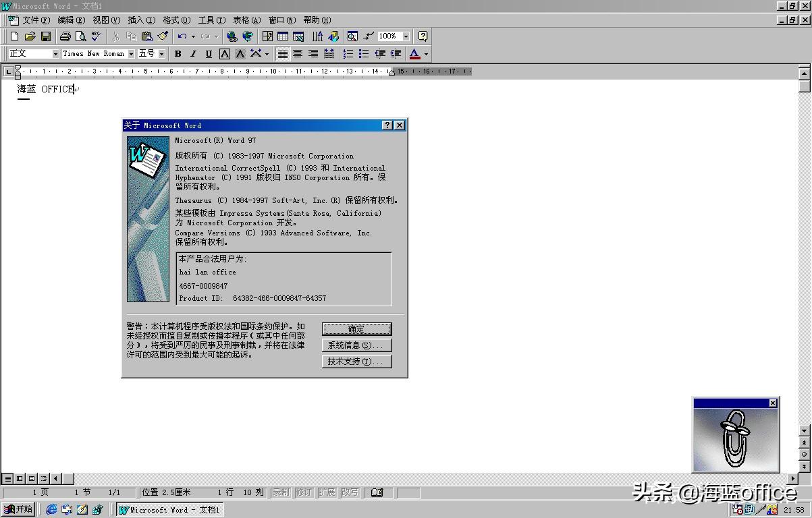Viewport: 812px width, 518px height.
Task: Click the Insert Table icon
Action: click(x=283, y=36)
